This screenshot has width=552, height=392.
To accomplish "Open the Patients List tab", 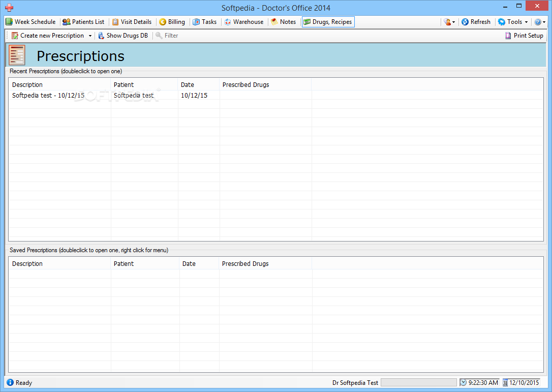I will (83, 22).
